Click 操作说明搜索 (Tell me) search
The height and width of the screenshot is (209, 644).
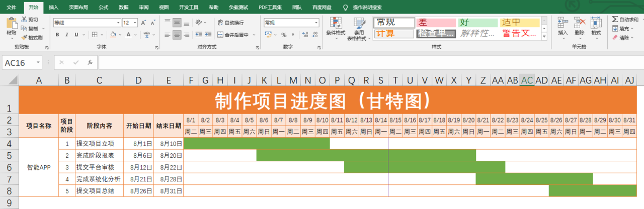tap(367, 8)
